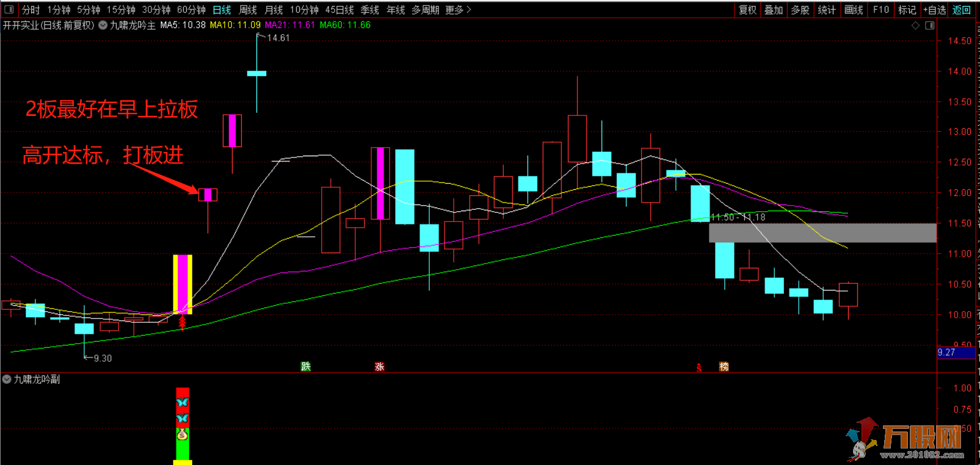The height and width of the screenshot is (465, 980).
Task: Click the 标记 mark button
Action: point(907,10)
